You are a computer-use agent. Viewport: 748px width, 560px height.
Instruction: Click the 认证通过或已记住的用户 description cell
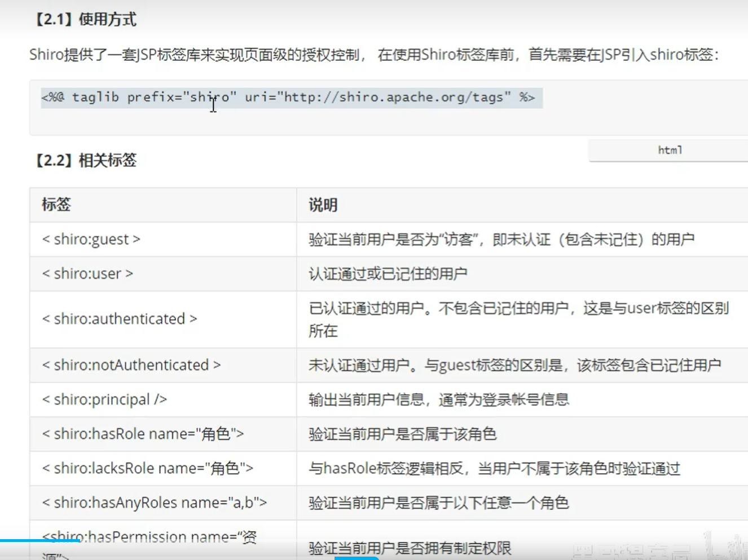click(x=388, y=274)
